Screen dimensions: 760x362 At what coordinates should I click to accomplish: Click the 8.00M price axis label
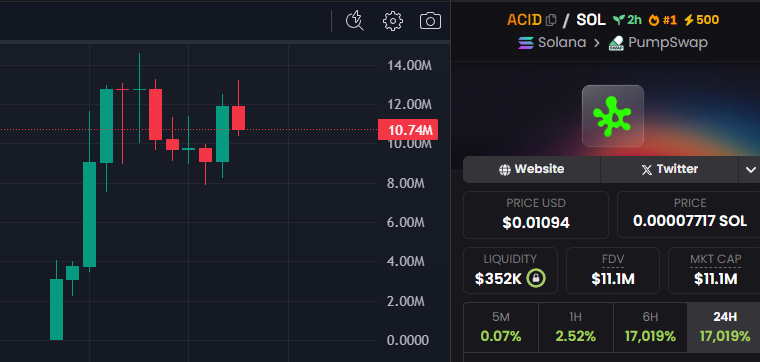(x=406, y=183)
